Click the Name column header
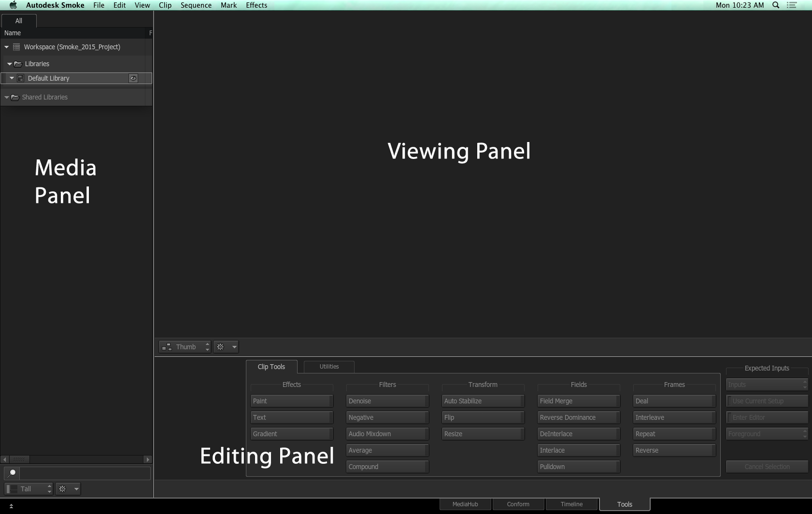The height and width of the screenshot is (514, 812). pos(13,33)
